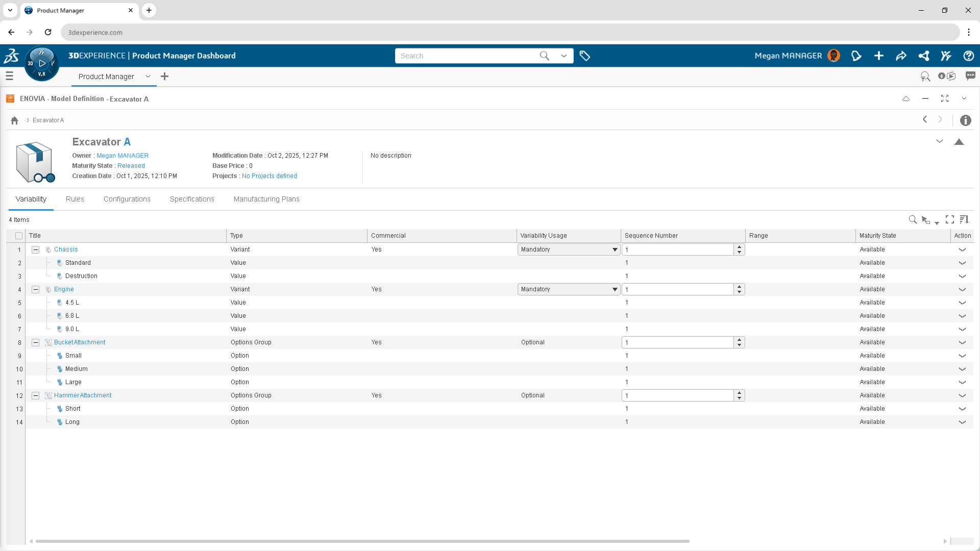Click the tag icon beside the search bar
Viewport: 980px width, 551px height.
coord(585,56)
